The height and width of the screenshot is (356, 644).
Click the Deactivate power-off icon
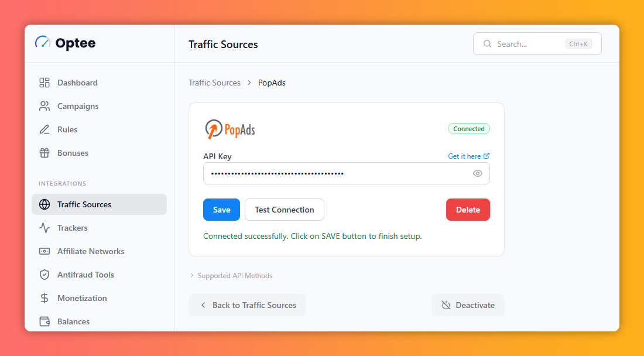coord(446,305)
